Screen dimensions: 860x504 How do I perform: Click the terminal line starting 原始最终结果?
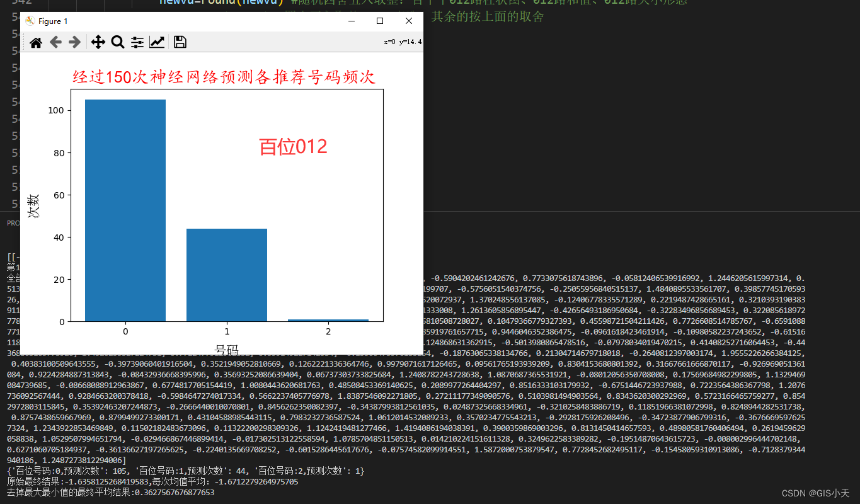(x=152, y=481)
